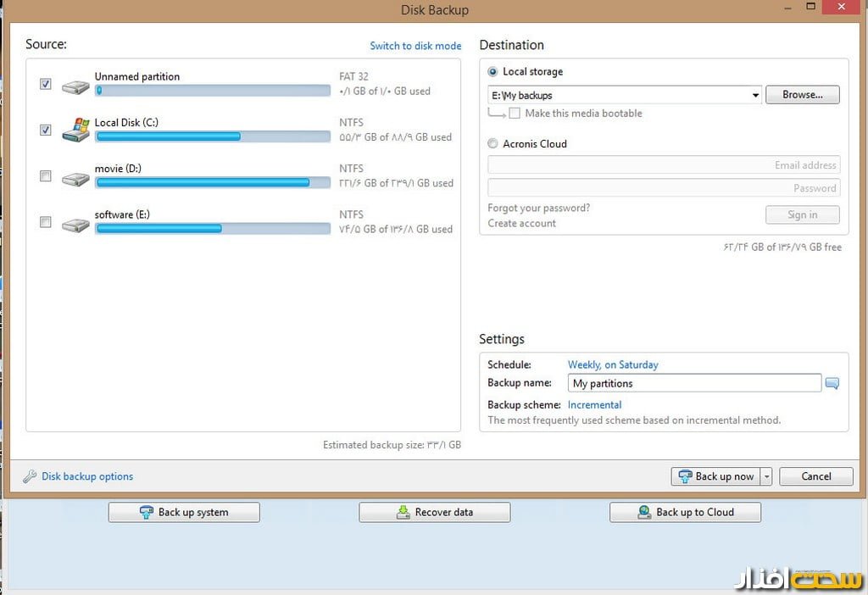Uncheck the Local Disk (C:) checkbox
868x595 pixels.
coord(46,130)
